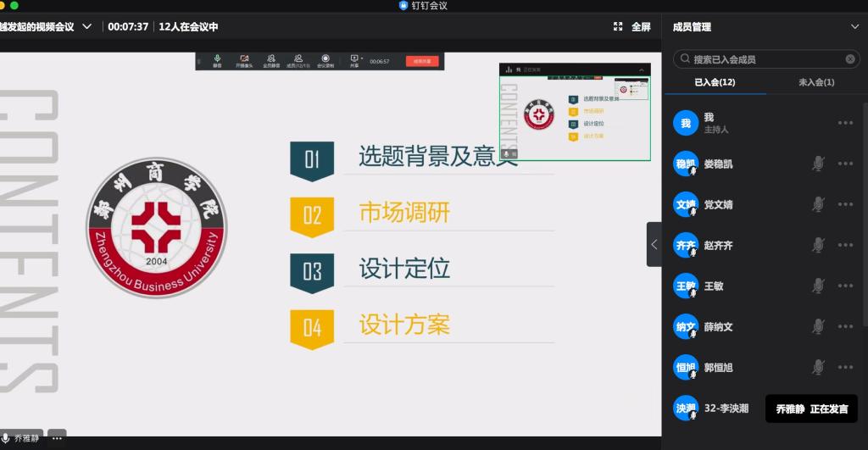The height and width of the screenshot is (450, 868).
Task: Toggle microphone mute for 赵齐齐
Action: 818,245
